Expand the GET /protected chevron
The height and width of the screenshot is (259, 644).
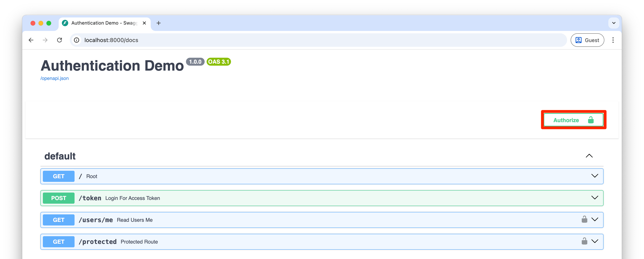pos(595,241)
